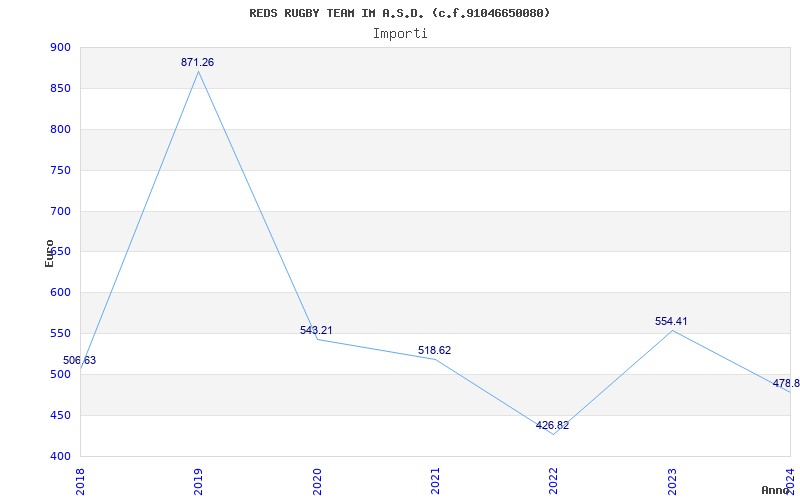This screenshot has height=500, width=800.
Task: Click the 543.21 data point label
Action: point(316,330)
